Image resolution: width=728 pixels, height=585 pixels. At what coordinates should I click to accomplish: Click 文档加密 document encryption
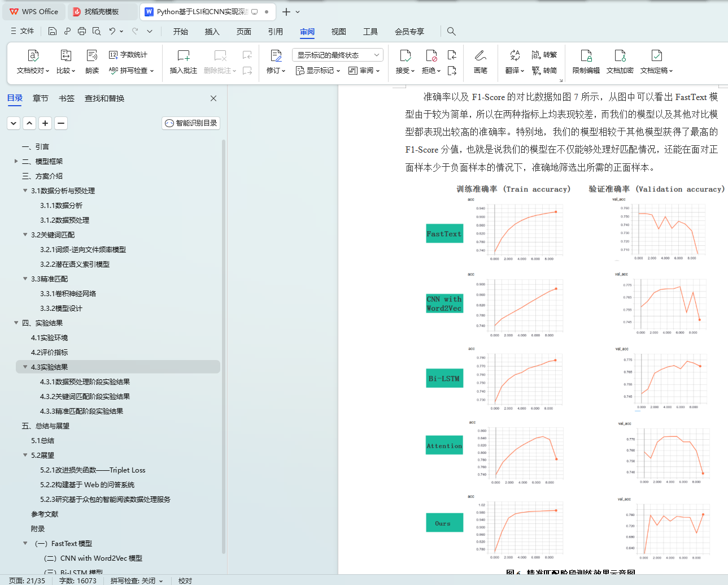click(620, 62)
